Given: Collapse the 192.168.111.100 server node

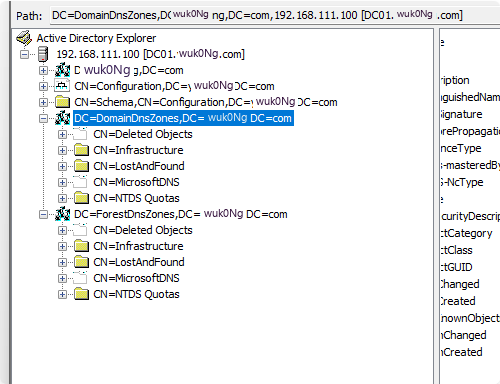Looking at the screenshot, I should point(24,54).
